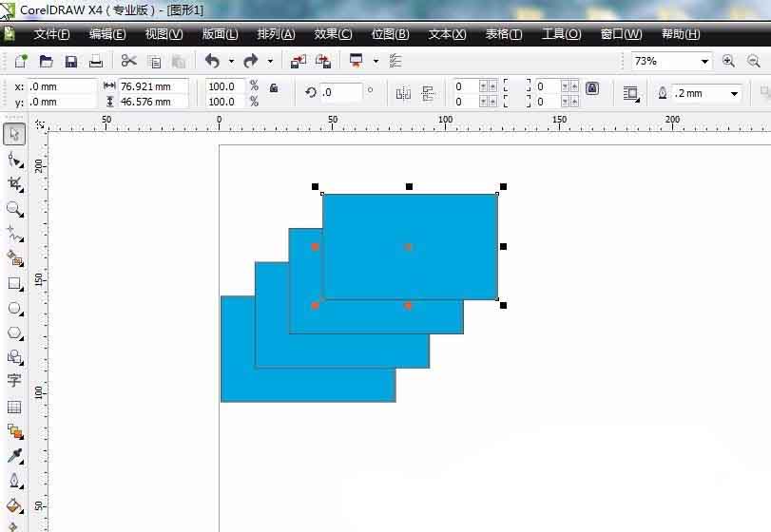Toggle the non-proportional scaling lock

(274, 87)
